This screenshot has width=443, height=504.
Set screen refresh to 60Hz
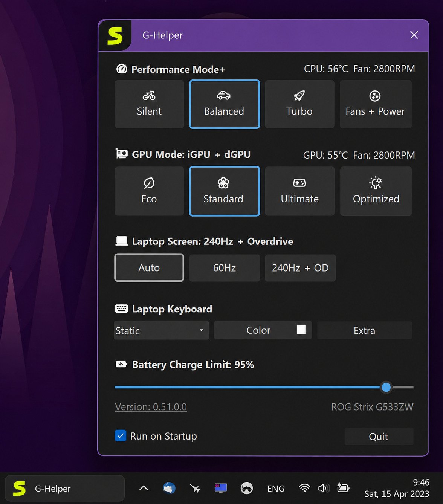(225, 268)
